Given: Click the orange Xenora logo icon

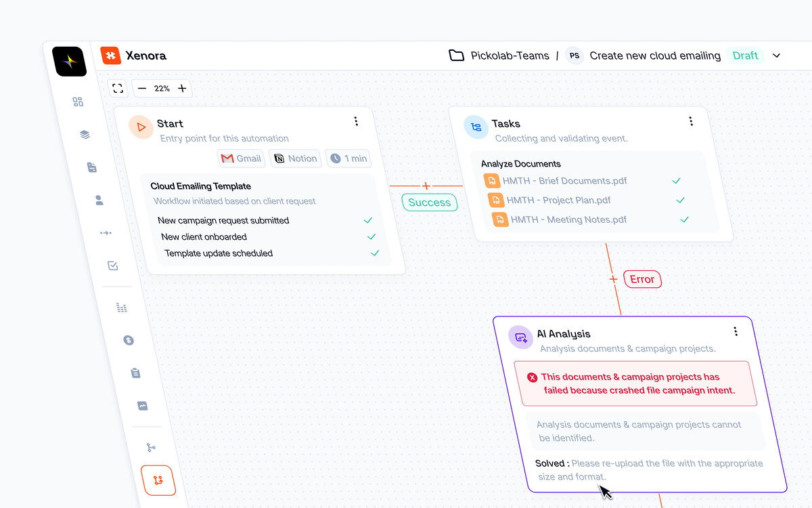Looking at the screenshot, I should pyautogui.click(x=111, y=56).
